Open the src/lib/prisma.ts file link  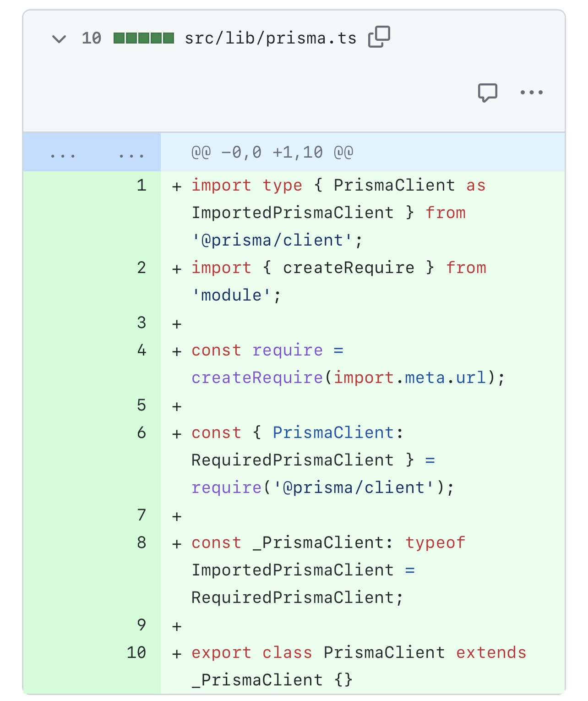270,38
